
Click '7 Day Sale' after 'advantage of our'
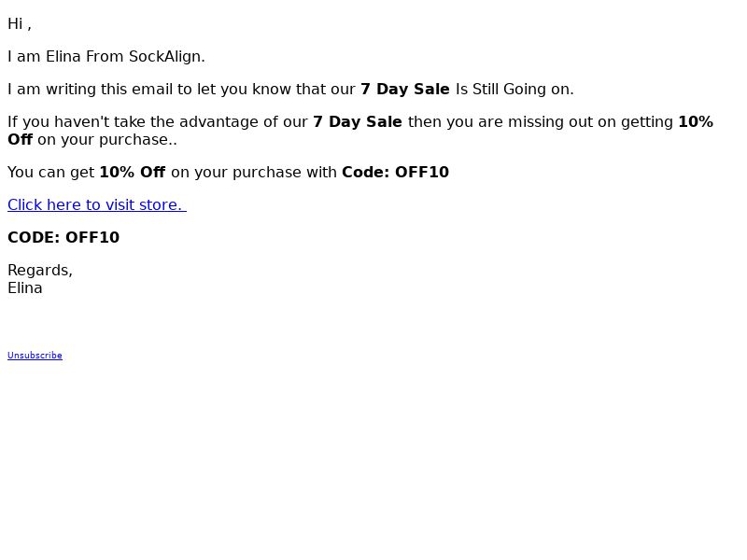click(358, 122)
